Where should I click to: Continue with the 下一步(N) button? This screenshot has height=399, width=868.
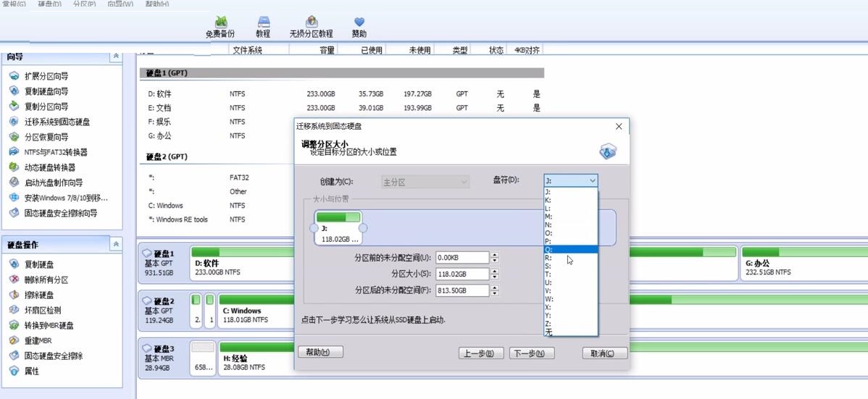pos(531,353)
